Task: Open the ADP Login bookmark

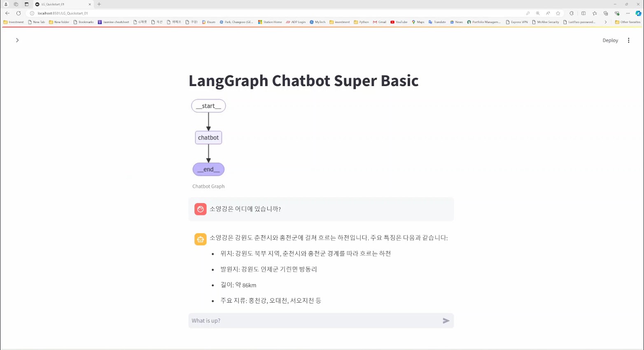Action: pyautogui.click(x=296, y=22)
